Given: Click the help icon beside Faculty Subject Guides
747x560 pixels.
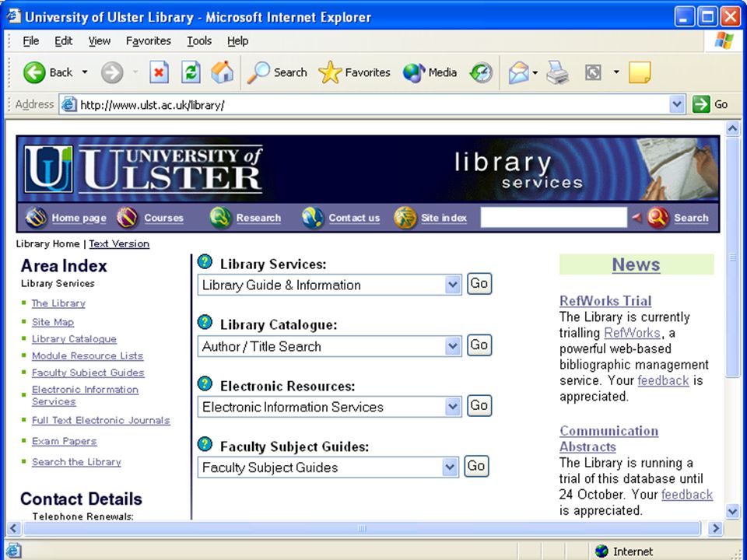Looking at the screenshot, I should click(x=205, y=444).
